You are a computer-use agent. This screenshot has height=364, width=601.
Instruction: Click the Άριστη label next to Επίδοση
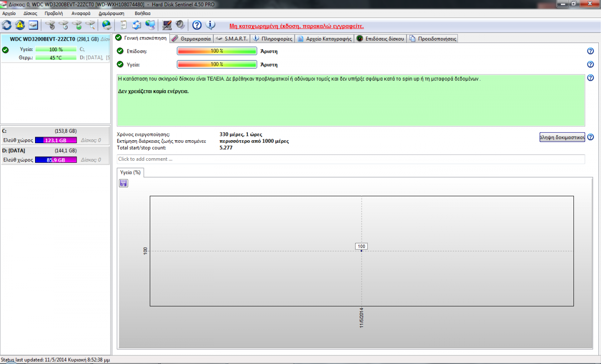[269, 51]
